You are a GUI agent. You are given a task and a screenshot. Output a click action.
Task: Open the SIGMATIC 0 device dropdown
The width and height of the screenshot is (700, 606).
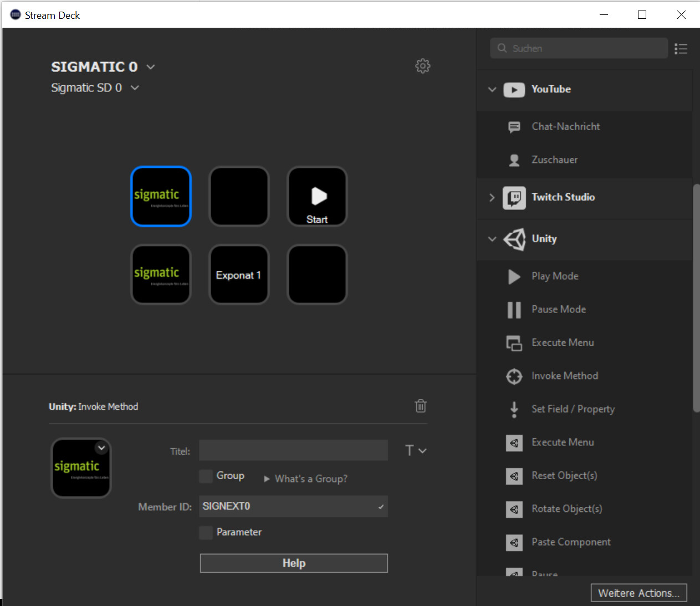(x=151, y=67)
